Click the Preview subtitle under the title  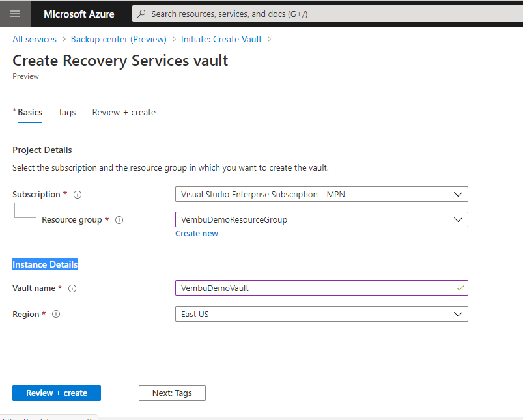pyautogui.click(x=25, y=76)
